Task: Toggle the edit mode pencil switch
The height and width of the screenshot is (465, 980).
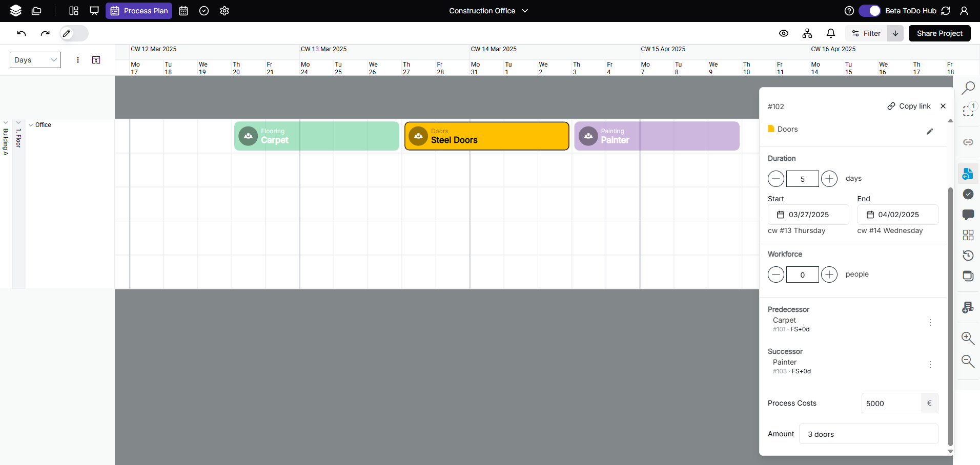Action: 74,33
